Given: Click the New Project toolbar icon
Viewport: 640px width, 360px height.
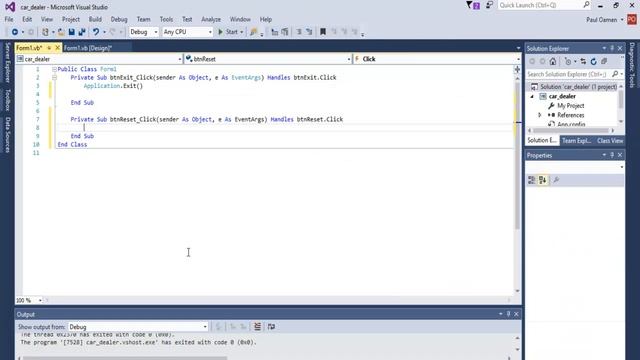Looking at the screenshot, I should coord(45,32).
